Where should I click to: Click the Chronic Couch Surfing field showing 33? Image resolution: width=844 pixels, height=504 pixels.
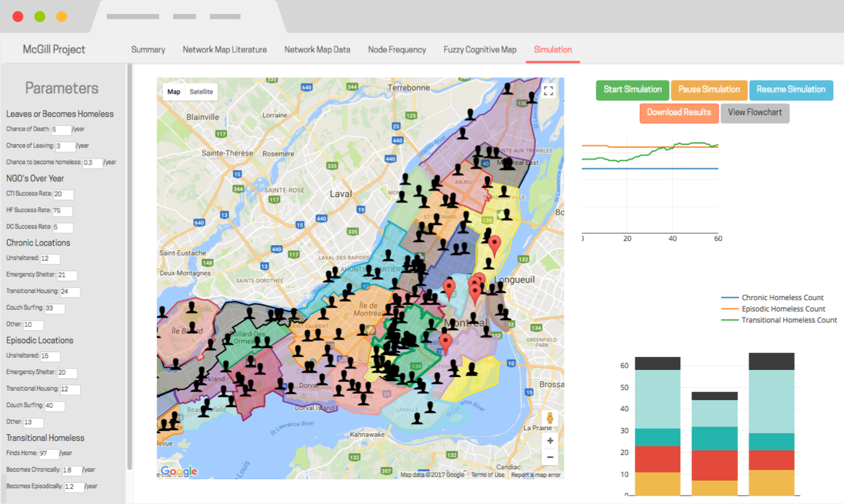[54, 309]
